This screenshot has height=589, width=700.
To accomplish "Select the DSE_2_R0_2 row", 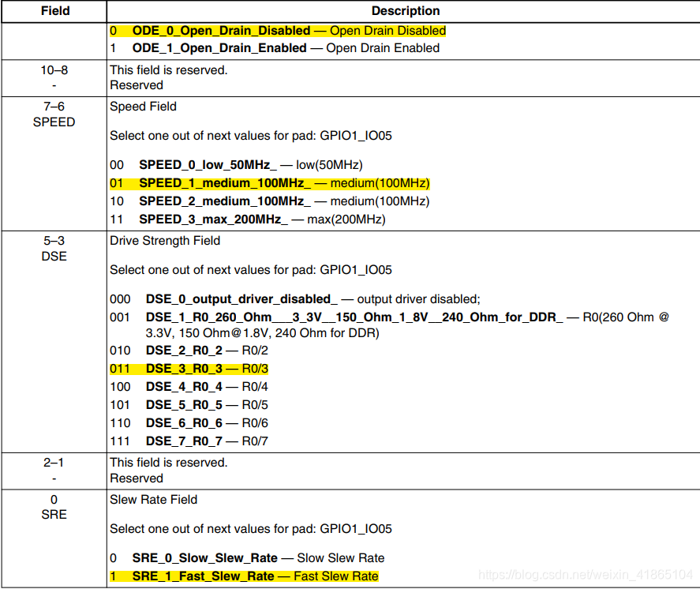I will 189,350.
